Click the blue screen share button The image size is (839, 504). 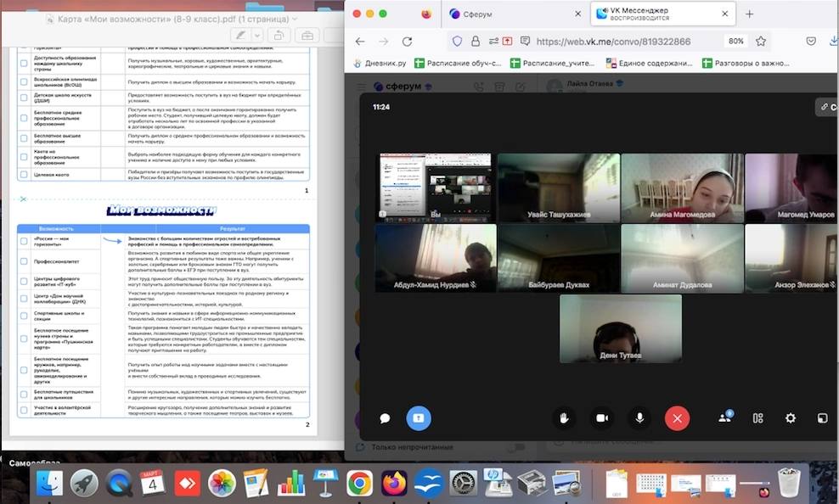pyautogui.click(x=419, y=418)
